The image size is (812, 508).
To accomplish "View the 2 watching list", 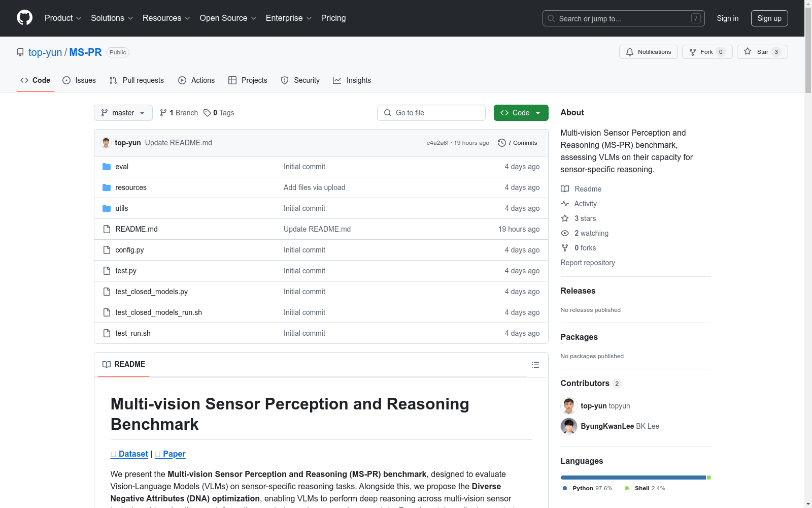I will point(585,233).
